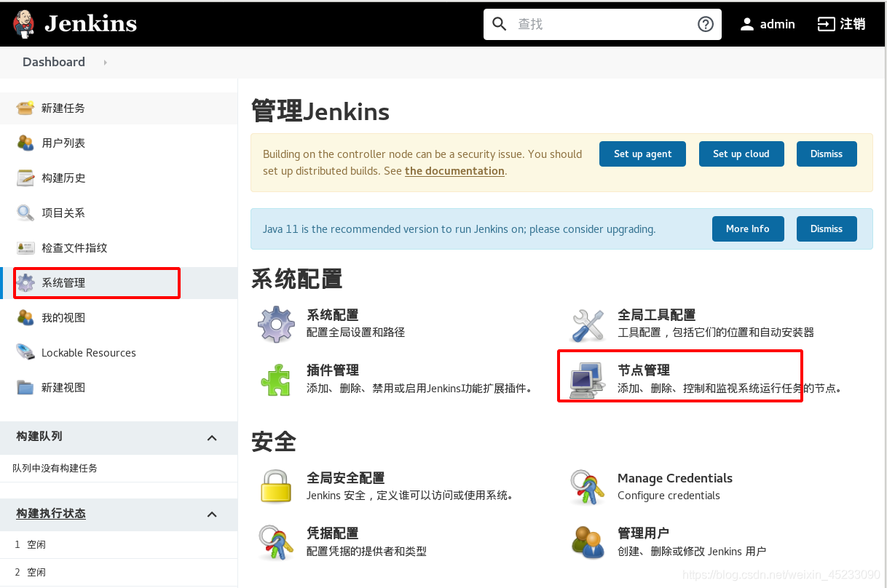The height and width of the screenshot is (588, 887).
Task: Click the Manage Credentials keys icon
Action: click(588, 487)
